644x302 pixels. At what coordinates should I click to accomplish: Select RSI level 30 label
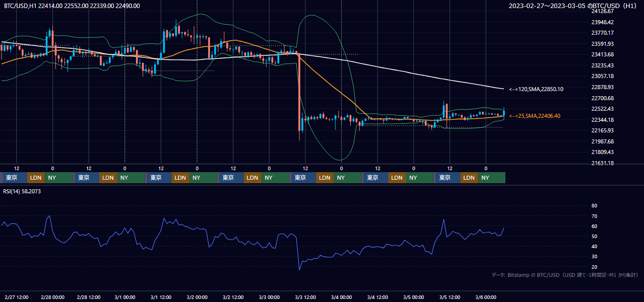coord(594,257)
